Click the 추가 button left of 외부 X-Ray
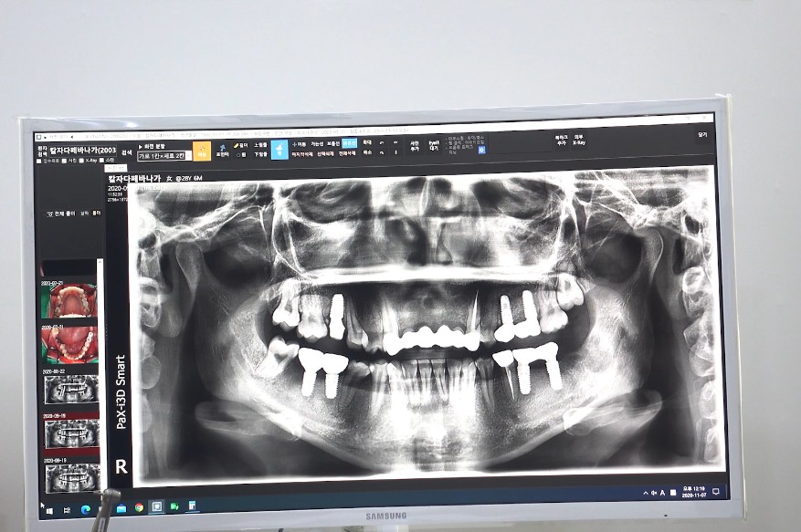 561,141
